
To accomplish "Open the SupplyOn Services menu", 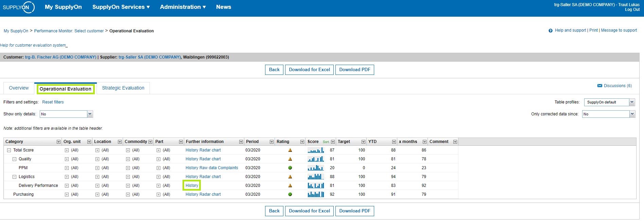I will click(x=121, y=7).
